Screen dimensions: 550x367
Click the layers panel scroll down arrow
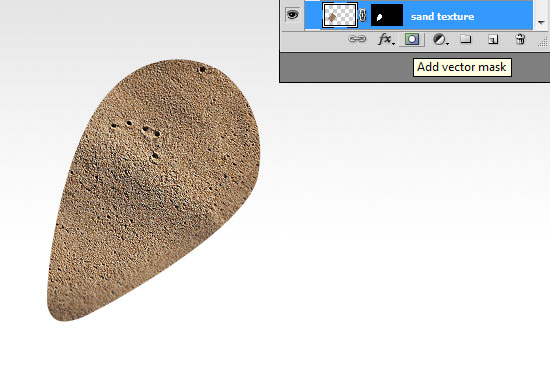pos(541,22)
